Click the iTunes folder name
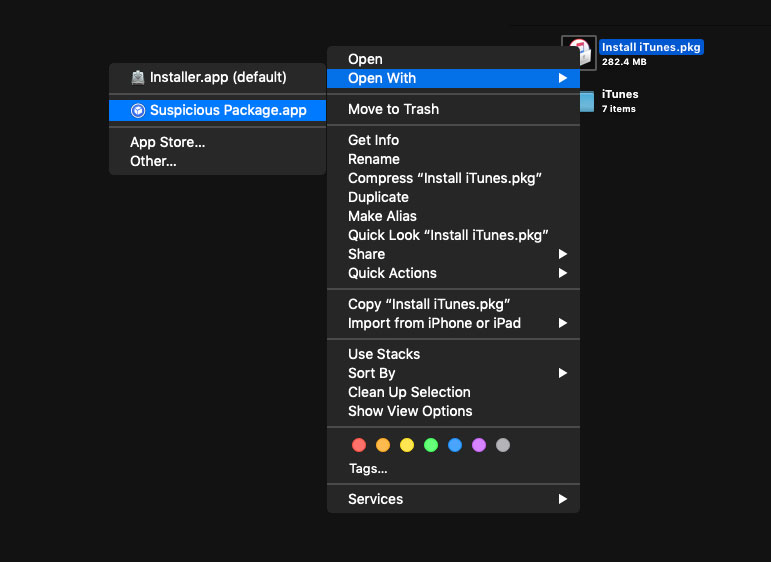This screenshot has width=771, height=562. point(620,94)
